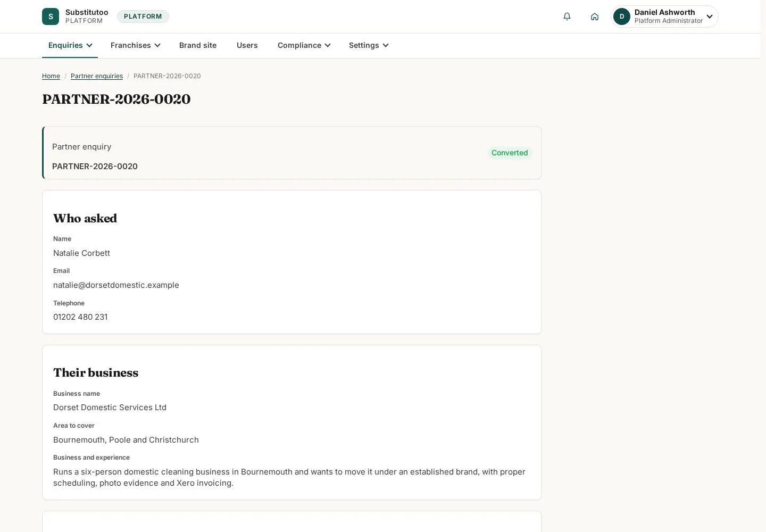Open the notifications bell
The width and height of the screenshot is (766, 532).
click(x=567, y=16)
